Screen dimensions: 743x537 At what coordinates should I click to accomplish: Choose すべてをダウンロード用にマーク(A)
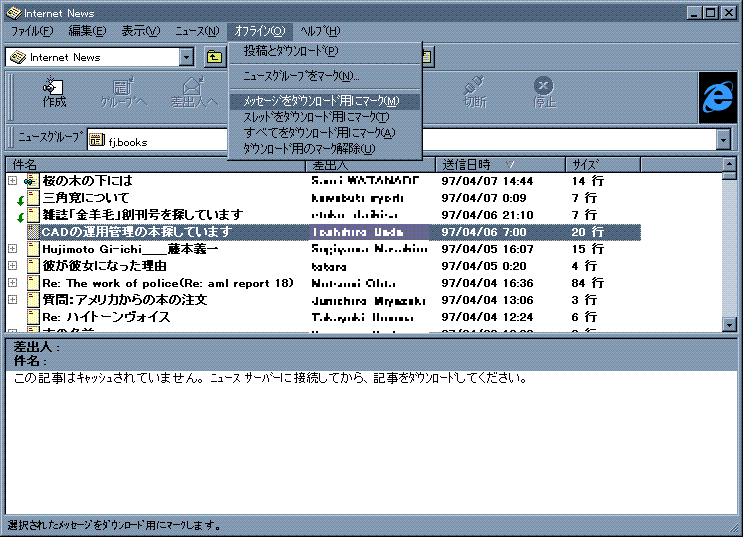325,133
